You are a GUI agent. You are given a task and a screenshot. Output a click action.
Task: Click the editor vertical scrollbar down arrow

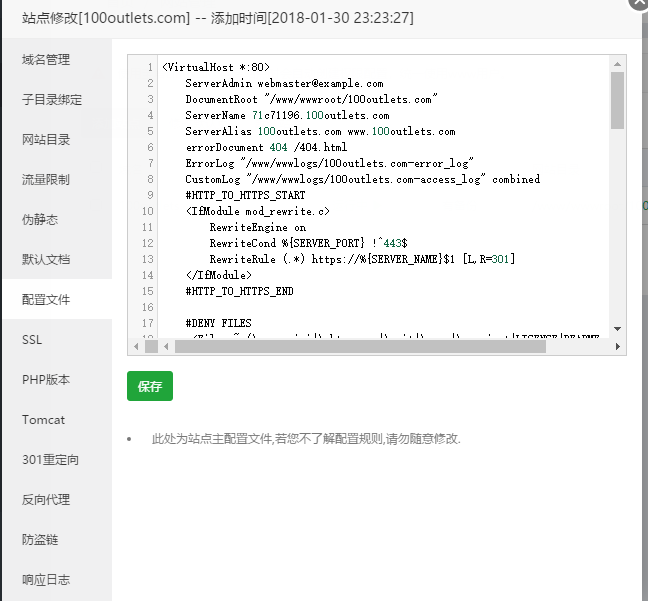(617, 329)
